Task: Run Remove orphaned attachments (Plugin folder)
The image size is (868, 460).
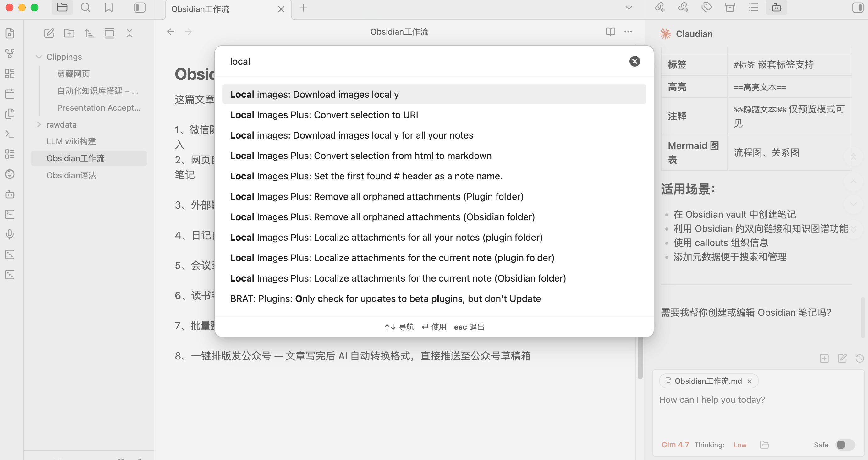Action: 434,196
